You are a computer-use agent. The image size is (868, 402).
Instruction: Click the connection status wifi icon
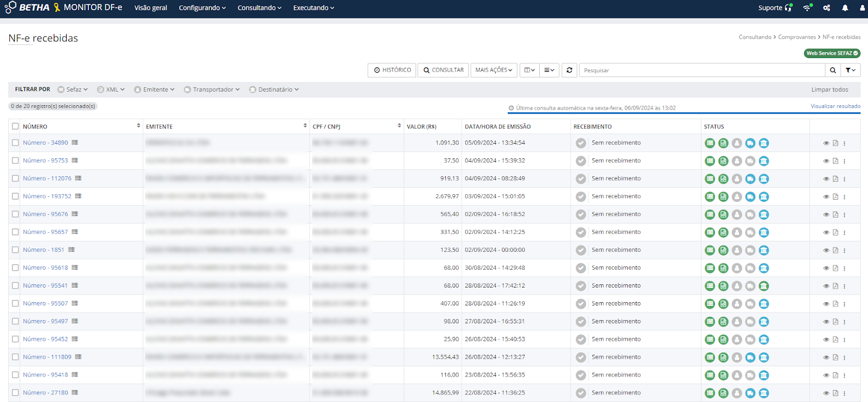[x=807, y=8]
